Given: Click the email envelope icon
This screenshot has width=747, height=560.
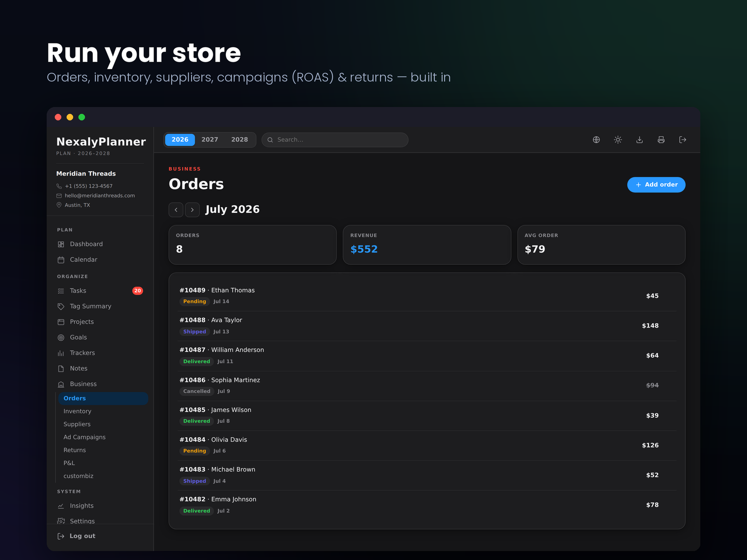Looking at the screenshot, I should 59,196.
